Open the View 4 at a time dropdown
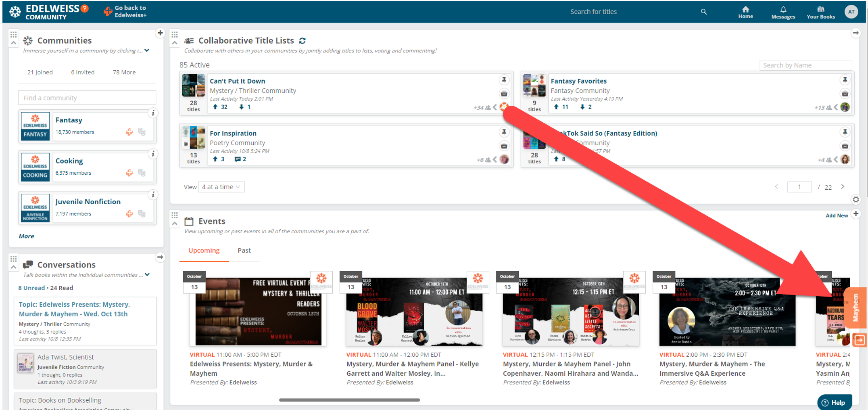The image size is (868, 410). [221, 187]
